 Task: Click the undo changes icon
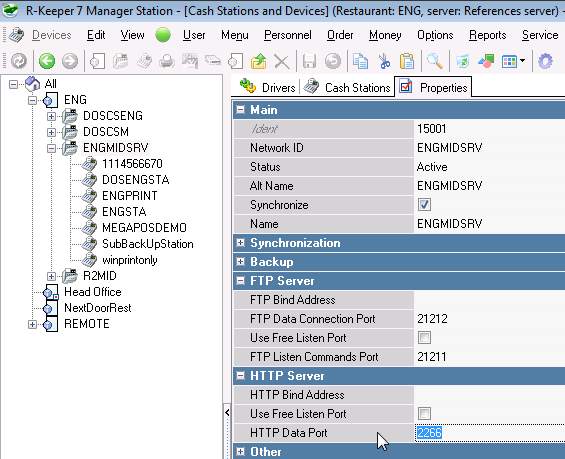tap(333, 61)
